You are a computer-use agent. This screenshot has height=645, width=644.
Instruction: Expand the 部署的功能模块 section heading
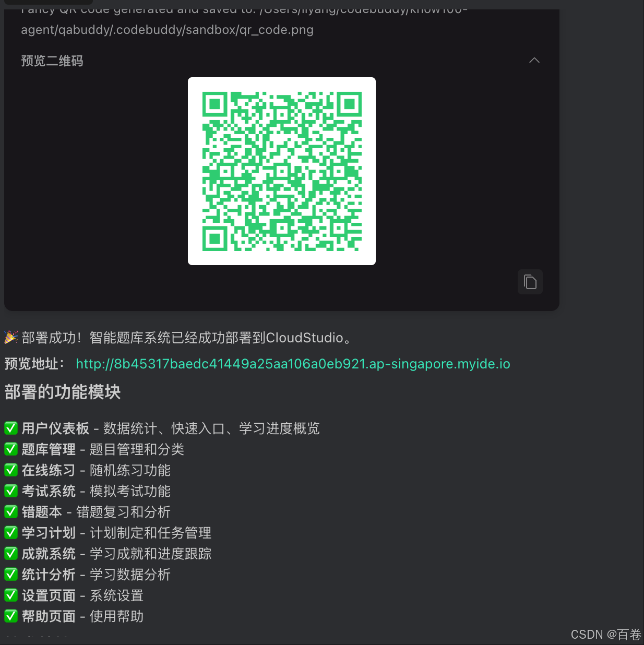pos(63,392)
